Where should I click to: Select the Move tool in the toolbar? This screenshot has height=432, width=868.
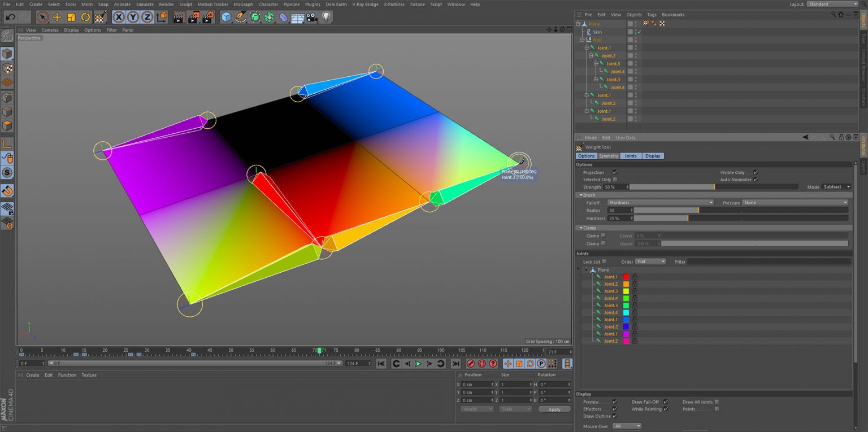(57, 18)
